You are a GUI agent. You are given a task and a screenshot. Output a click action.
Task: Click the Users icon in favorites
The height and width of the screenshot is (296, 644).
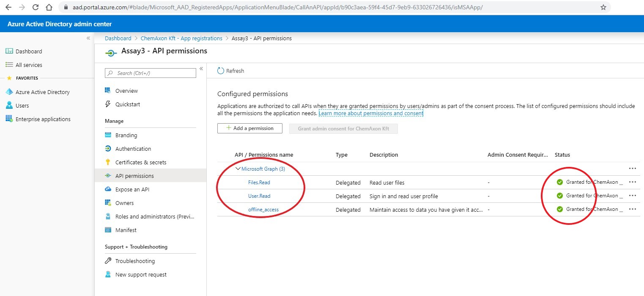tap(9, 105)
